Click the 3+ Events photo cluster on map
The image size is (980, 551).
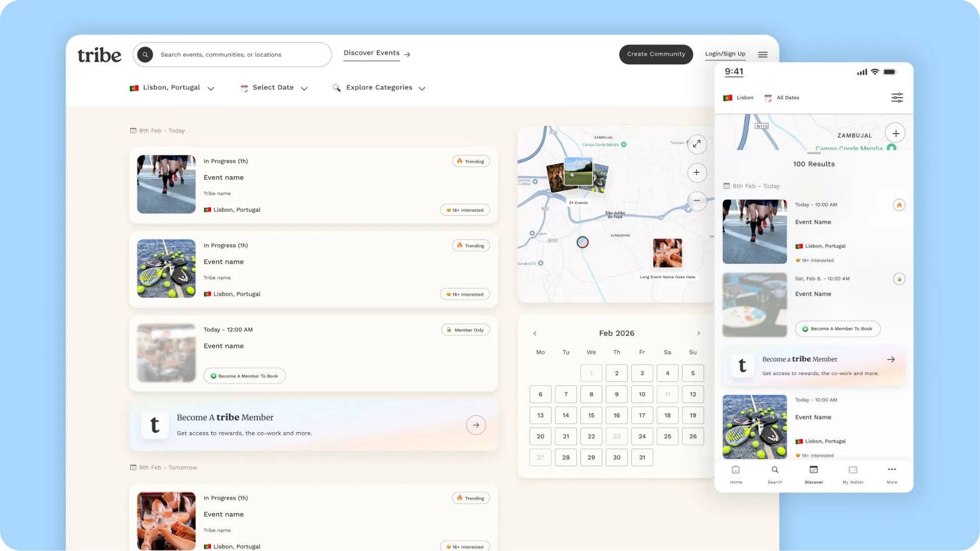tap(578, 175)
